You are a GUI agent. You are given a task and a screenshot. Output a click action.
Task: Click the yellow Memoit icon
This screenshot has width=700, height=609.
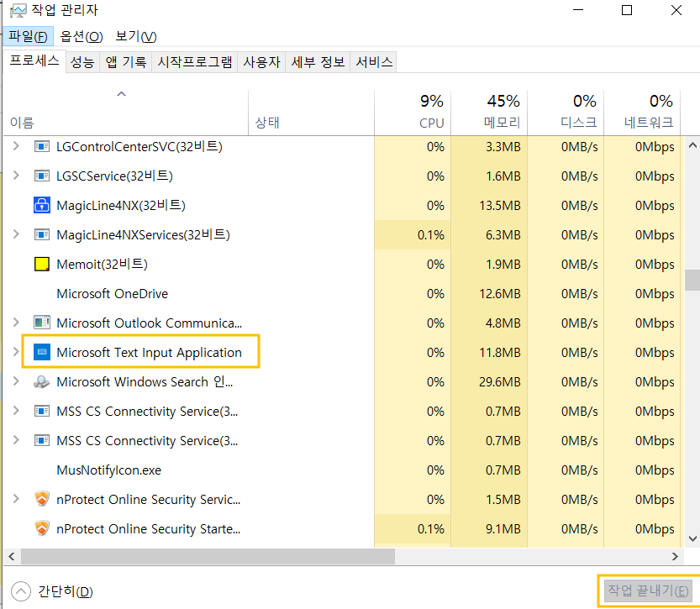tap(42, 264)
